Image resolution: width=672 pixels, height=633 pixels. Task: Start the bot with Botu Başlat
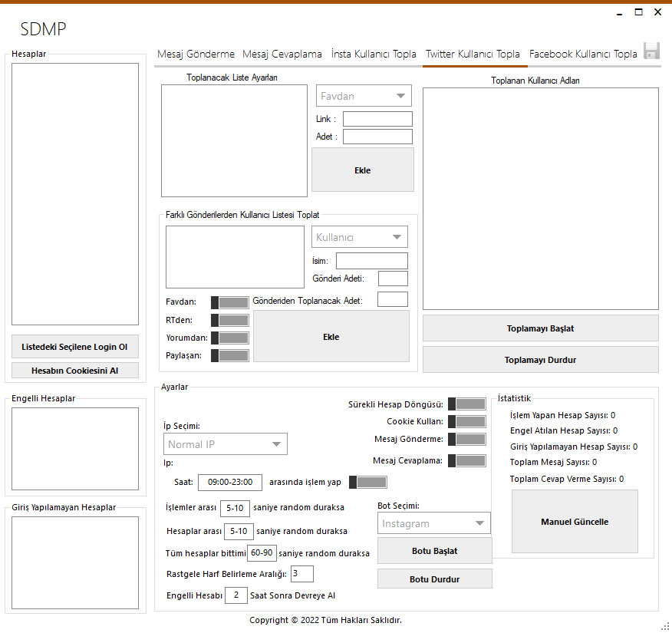pos(434,551)
